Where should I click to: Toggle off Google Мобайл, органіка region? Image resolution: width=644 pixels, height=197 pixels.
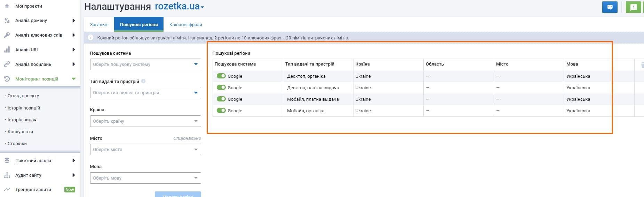221,111
